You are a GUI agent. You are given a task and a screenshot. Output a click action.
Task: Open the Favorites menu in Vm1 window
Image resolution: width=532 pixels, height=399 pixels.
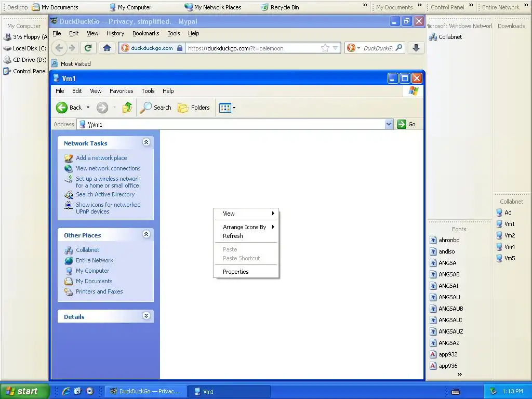tap(121, 91)
